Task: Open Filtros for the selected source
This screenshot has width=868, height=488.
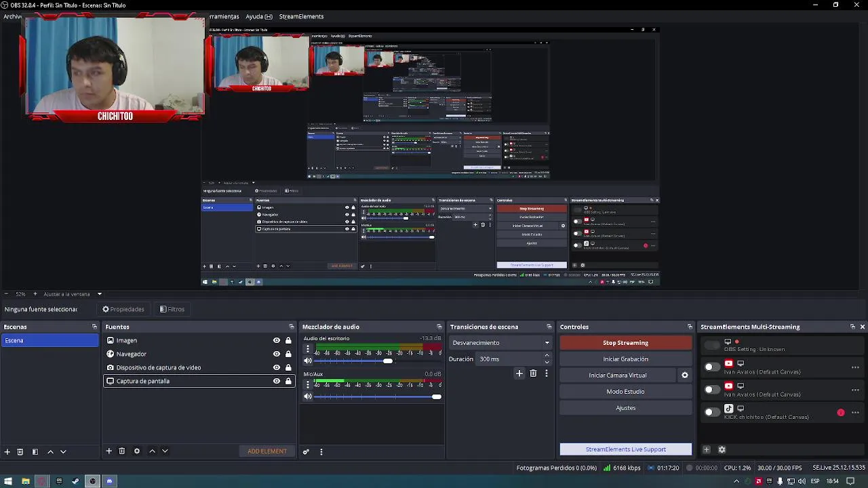Action: pyautogui.click(x=172, y=309)
